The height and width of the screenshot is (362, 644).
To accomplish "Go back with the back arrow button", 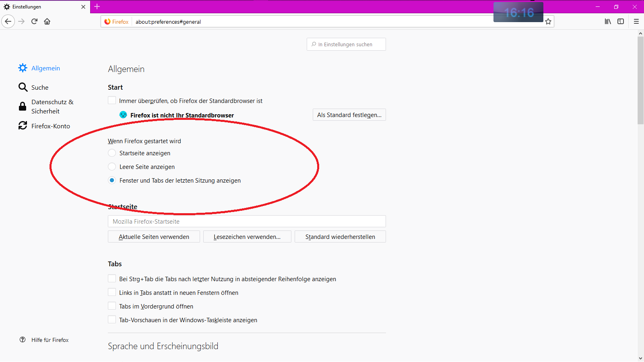I will coord(8,21).
